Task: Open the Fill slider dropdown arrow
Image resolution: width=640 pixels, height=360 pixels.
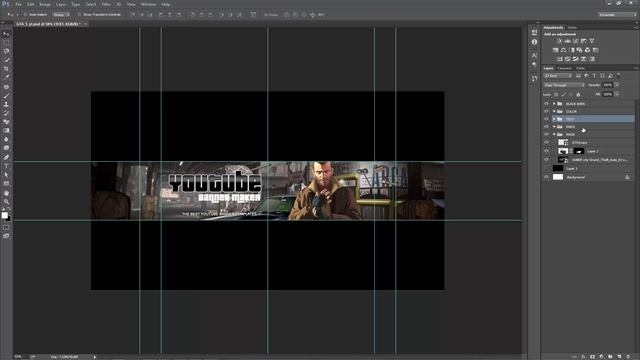Action: (617, 94)
